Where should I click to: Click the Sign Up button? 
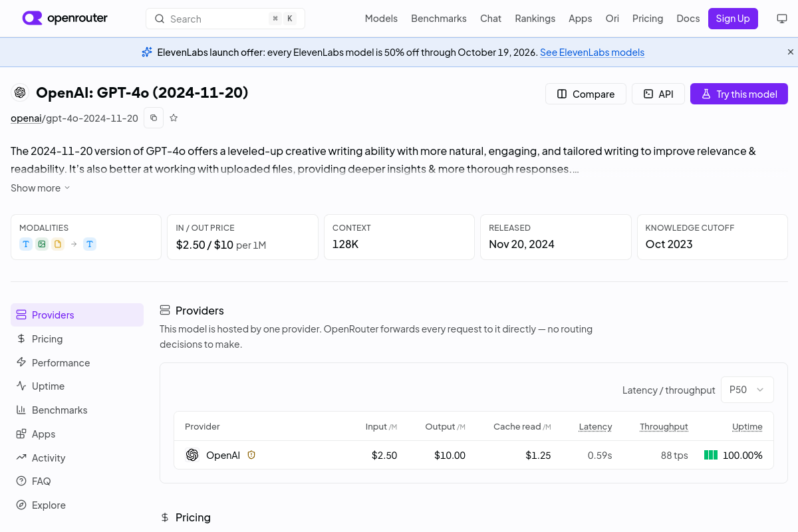tap(733, 19)
